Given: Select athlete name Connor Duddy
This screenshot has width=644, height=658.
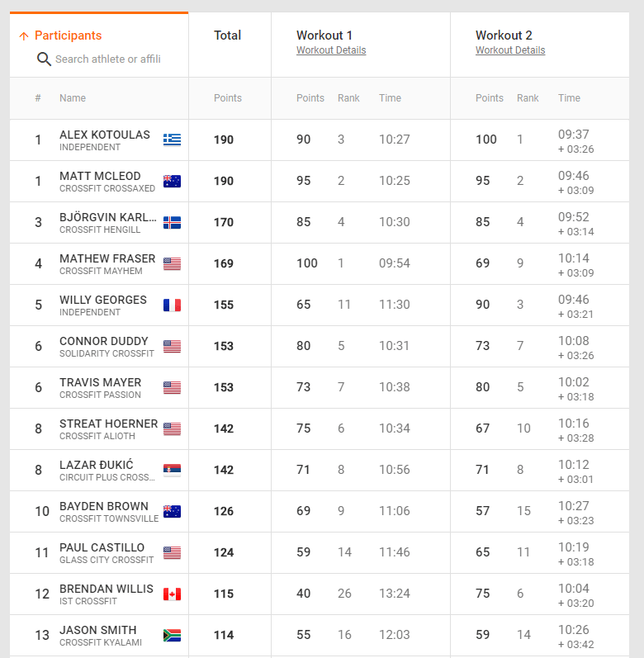Looking at the screenshot, I should click(x=104, y=341).
